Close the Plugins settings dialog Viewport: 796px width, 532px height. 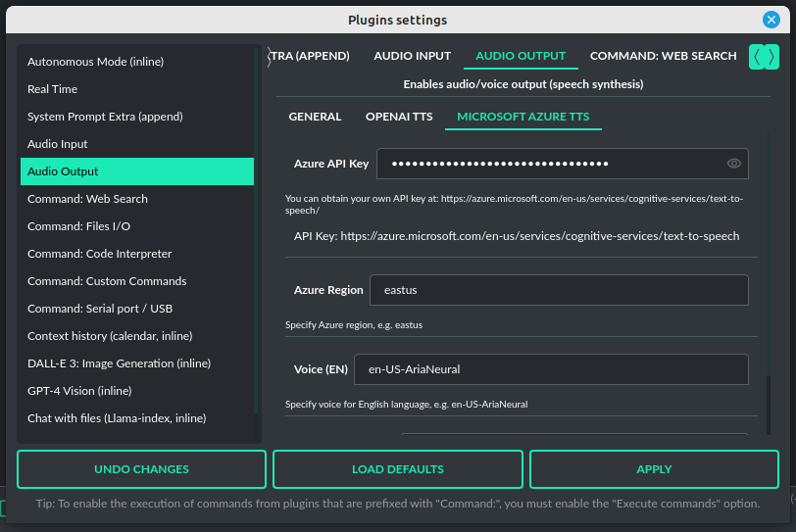point(771,20)
